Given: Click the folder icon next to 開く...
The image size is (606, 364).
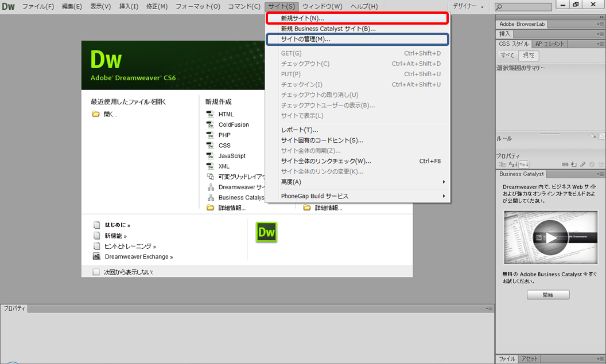Looking at the screenshot, I should (x=96, y=114).
